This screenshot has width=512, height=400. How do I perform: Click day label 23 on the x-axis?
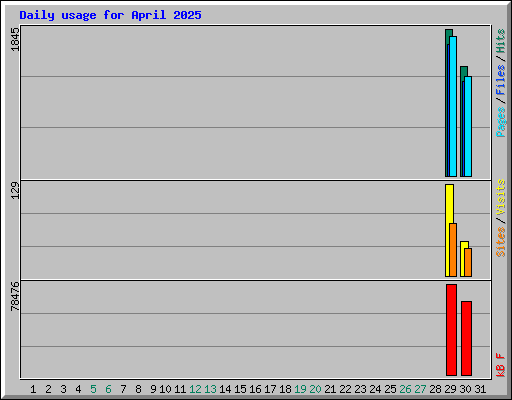pos(360,389)
